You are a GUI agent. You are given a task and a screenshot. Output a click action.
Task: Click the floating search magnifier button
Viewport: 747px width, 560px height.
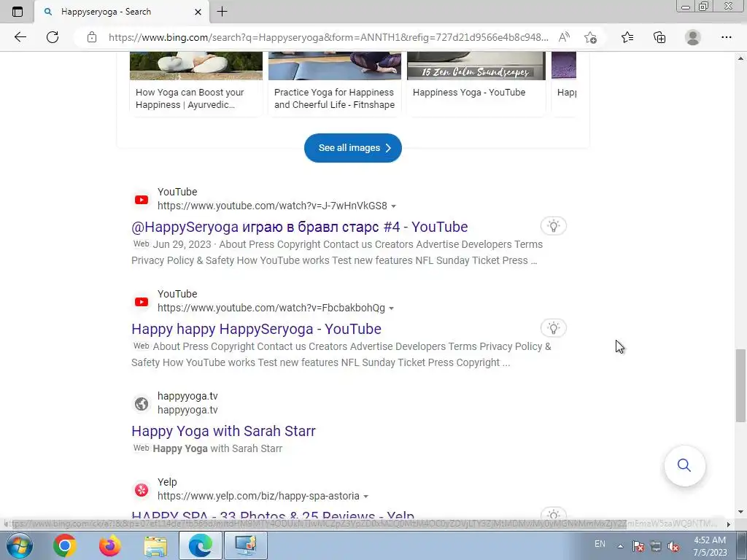[684, 465]
